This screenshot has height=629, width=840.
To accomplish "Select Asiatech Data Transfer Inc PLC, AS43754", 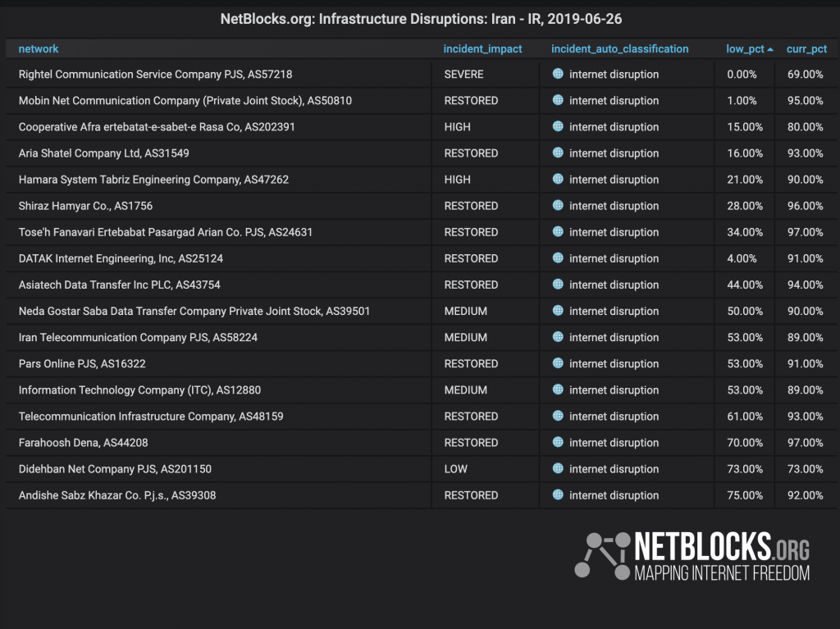I will pyautogui.click(x=120, y=285).
